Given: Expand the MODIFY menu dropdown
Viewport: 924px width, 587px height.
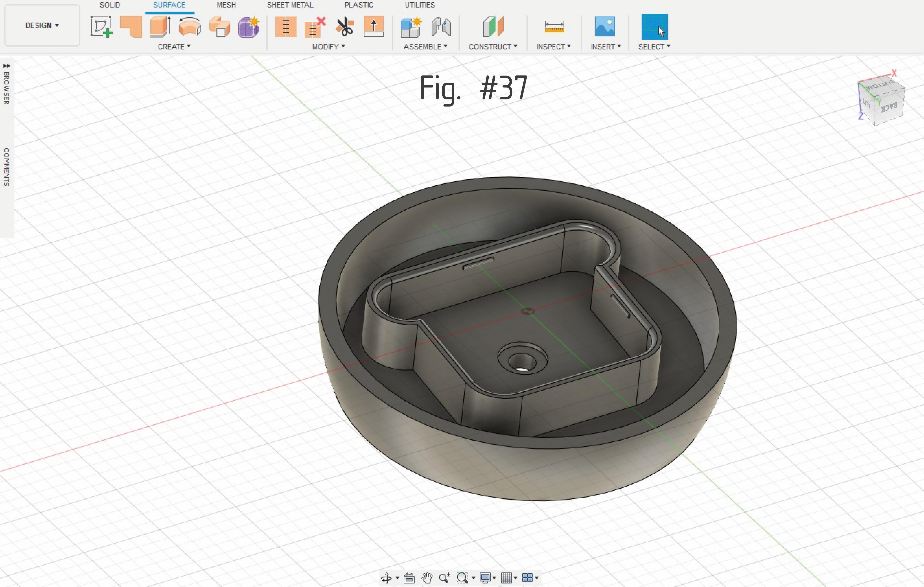Looking at the screenshot, I should pyautogui.click(x=328, y=47).
